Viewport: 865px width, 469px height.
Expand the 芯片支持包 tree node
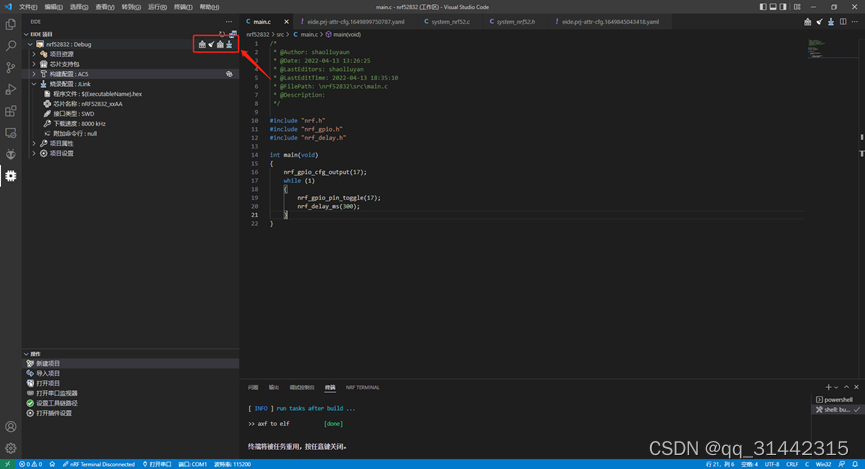click(35, 64)
